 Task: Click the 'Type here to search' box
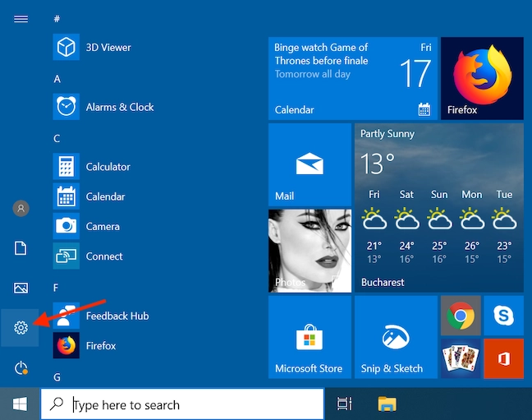pyautogui.click(x=182, y=404)
